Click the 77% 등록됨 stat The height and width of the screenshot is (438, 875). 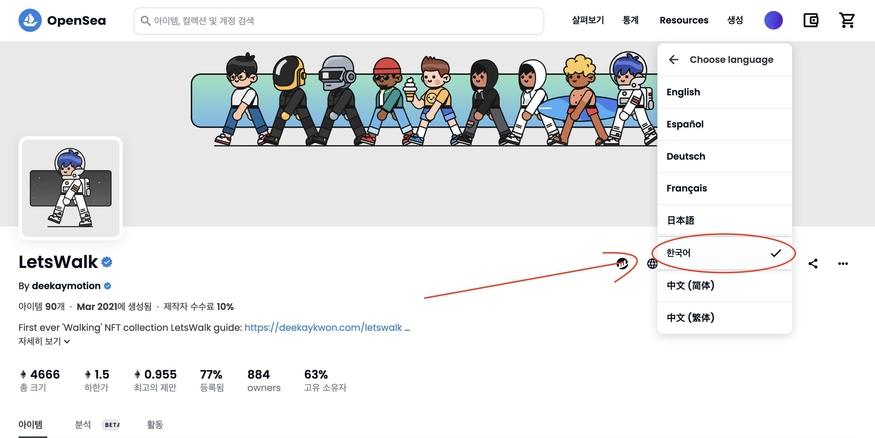[x=211, y=380]
